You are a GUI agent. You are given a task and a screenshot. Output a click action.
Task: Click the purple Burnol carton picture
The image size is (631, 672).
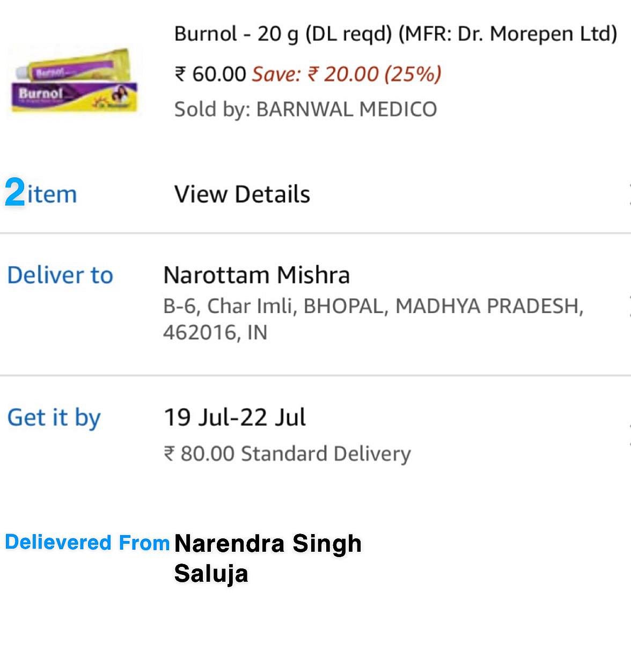point(74,97)
